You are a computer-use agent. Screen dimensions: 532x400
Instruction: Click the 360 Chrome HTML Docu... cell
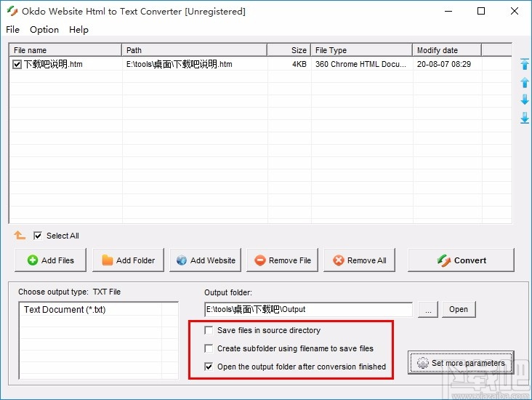pos(360,64)
